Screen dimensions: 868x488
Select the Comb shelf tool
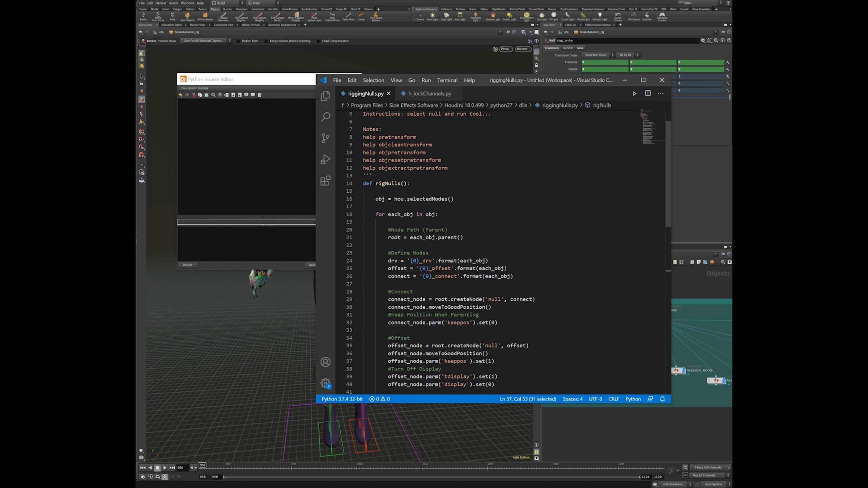pyautogui.click(x=361, y=17)
